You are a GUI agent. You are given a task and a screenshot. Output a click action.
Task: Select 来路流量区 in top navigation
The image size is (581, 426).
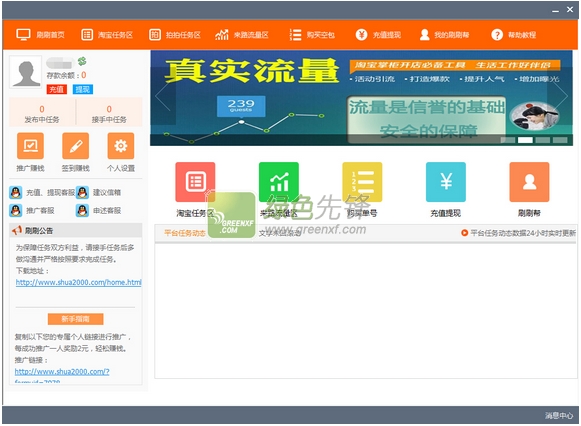[242, 35]
